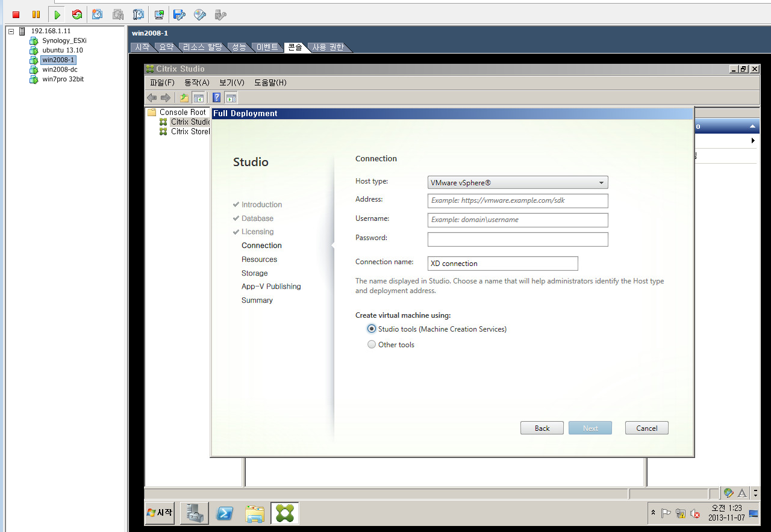The image size is (771, 532).
Task: Select win7pro 32bit in the VM tree
Action: (63, 79)
